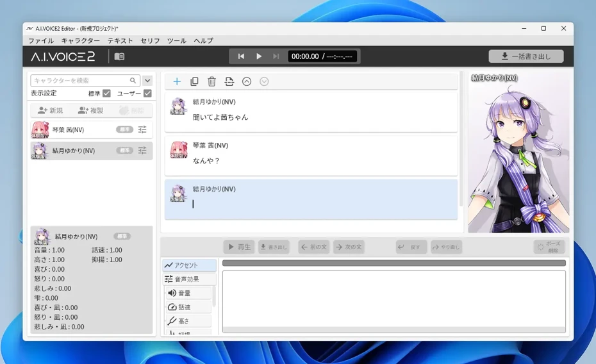Image resolution: width=596 pixels, height=364 pixels.
Task: Click the 複製 duplicate character button
Action: click(91, 111)
